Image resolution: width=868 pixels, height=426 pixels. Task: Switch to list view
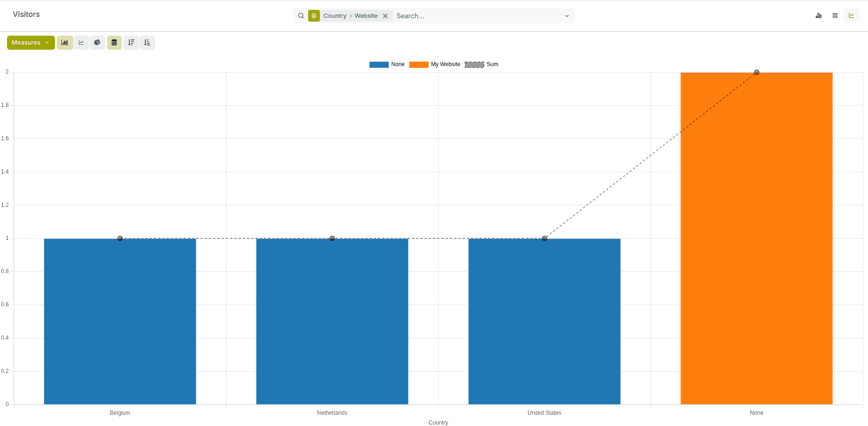coord(835,15)
